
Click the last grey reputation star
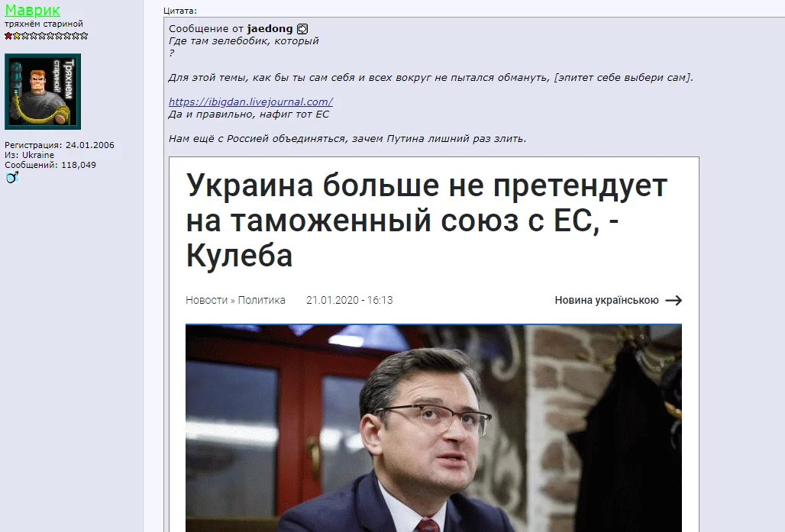(84, 36)
